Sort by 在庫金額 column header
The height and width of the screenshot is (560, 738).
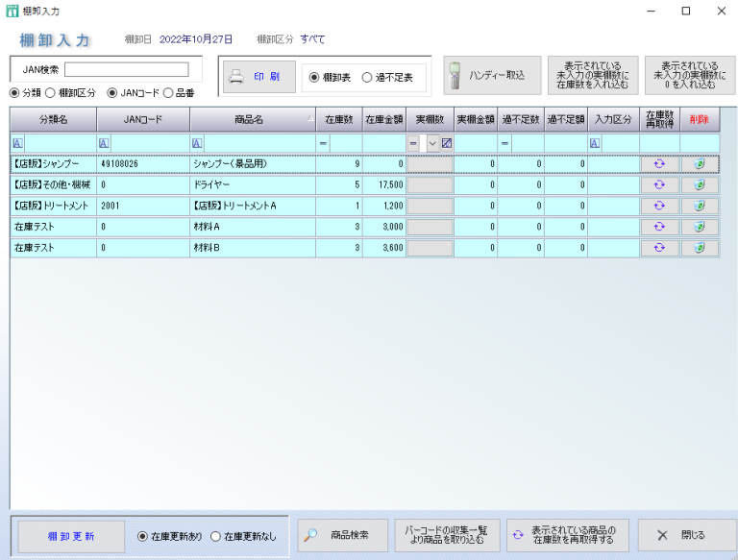[x=384, y=119]
